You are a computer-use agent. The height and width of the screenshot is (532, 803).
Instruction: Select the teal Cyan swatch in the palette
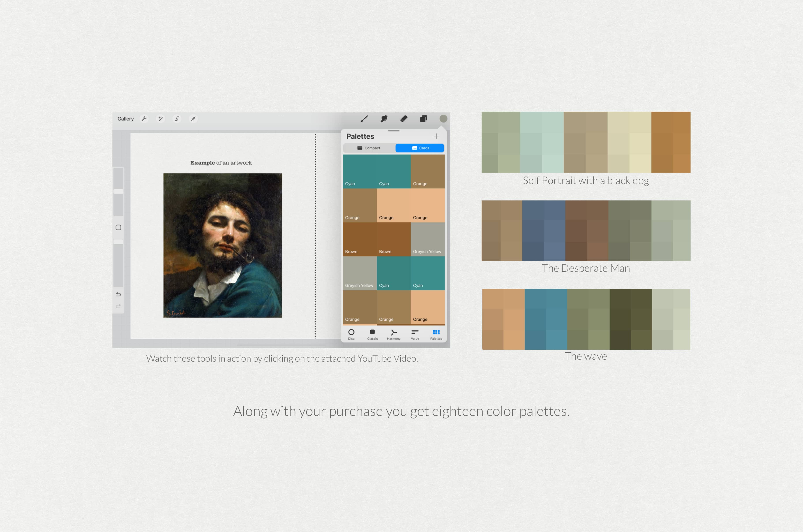(360, 171)
